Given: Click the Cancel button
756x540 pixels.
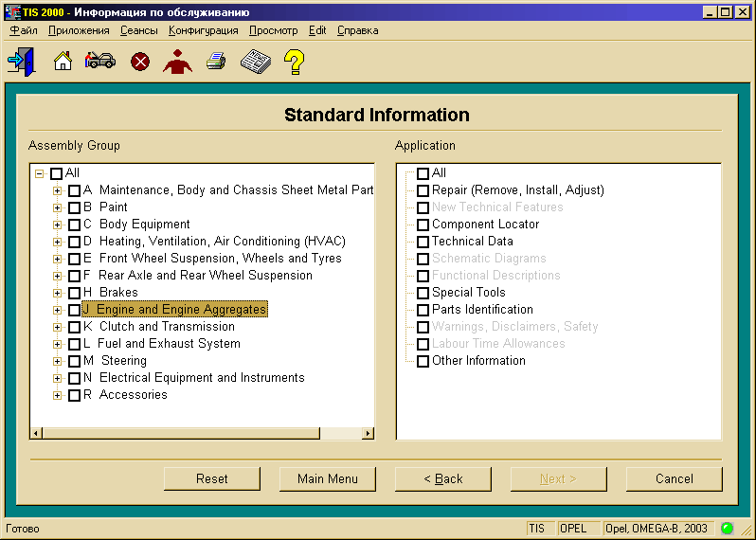Looking at the screenshot, I should [674, 478].
